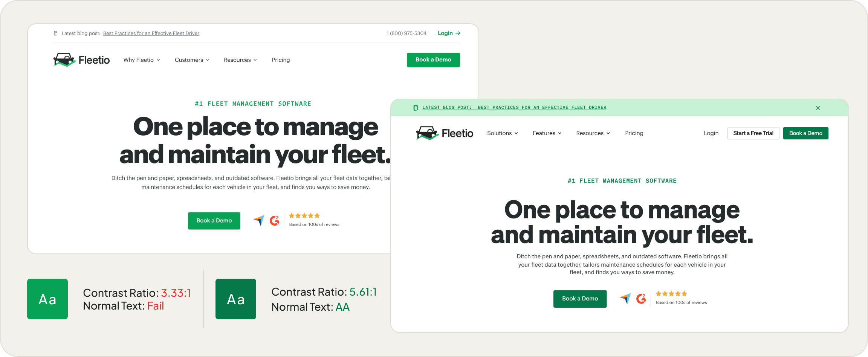Click the phone number 1 (800) 975-5304
868x357 pixels.
406,33
